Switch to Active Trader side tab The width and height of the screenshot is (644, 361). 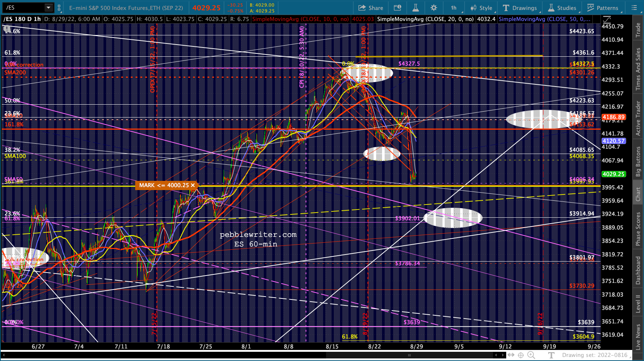pyautogui.click(x=638, y=119)
